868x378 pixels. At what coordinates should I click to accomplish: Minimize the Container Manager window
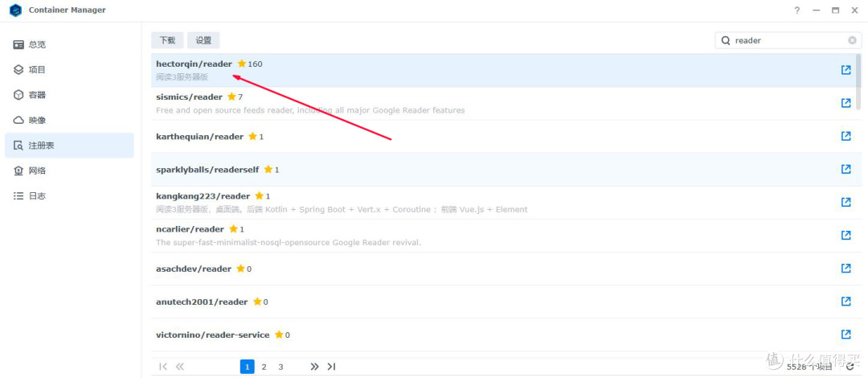click(816, 10)
